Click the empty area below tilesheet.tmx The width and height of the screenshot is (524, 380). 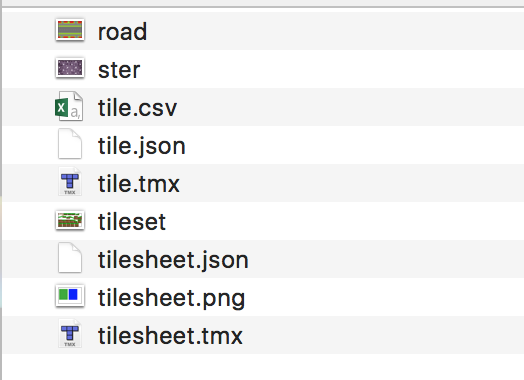[263, 367]
